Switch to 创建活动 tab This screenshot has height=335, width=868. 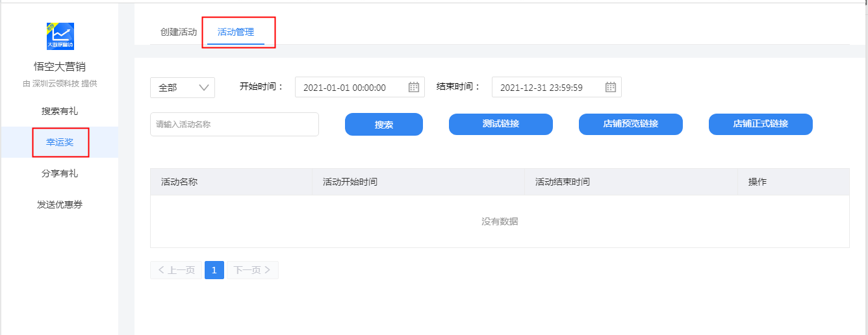pos(179,32)
